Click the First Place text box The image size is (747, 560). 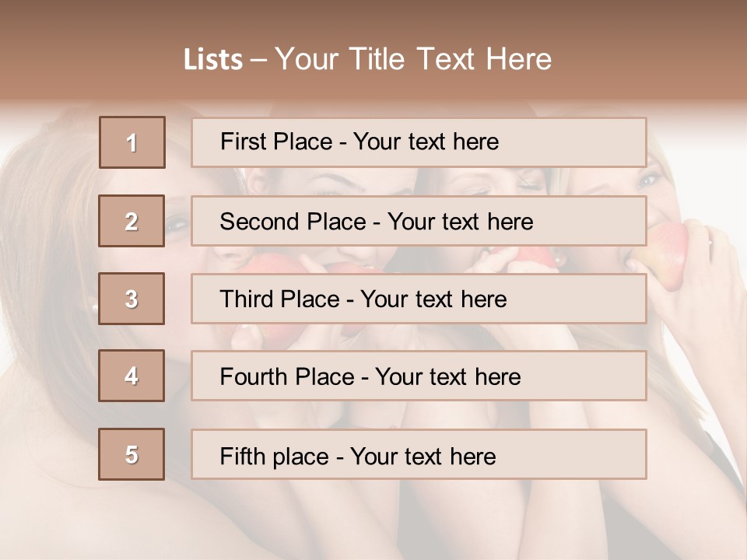(419, 142)
